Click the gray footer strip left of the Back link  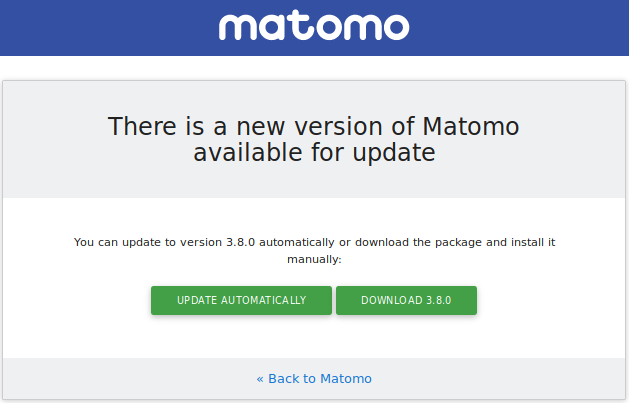coord(120,379)
